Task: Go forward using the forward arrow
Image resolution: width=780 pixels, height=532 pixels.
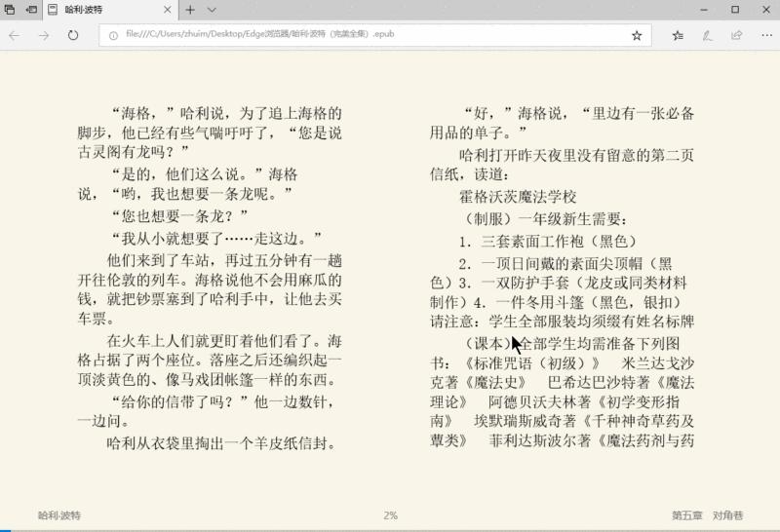Action: [x=44, y=35]
